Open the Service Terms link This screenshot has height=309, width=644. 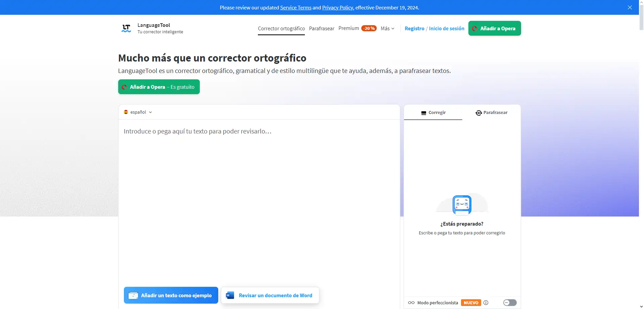point(296,7)
